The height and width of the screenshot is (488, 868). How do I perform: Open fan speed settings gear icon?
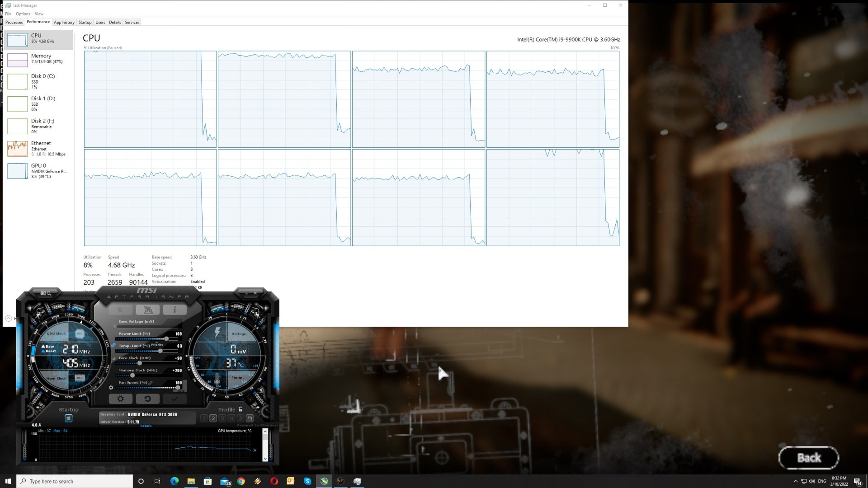(111, 387)
